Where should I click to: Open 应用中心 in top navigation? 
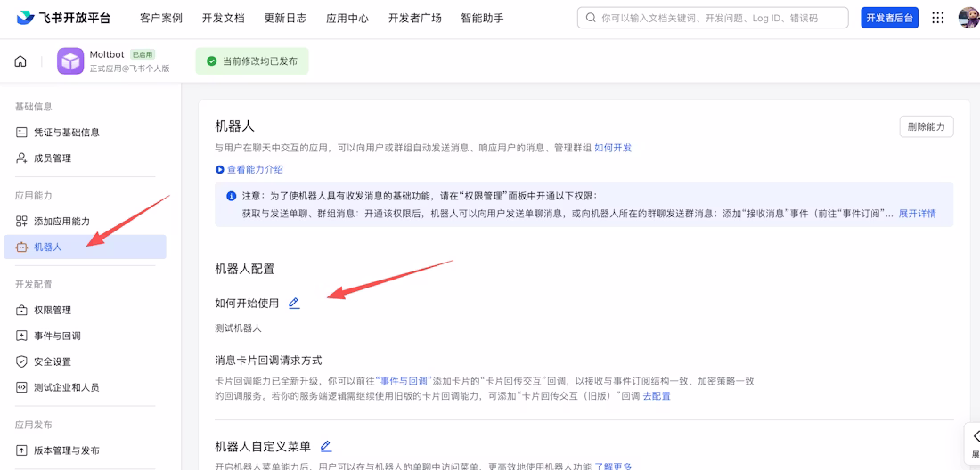tap(347, 18)
